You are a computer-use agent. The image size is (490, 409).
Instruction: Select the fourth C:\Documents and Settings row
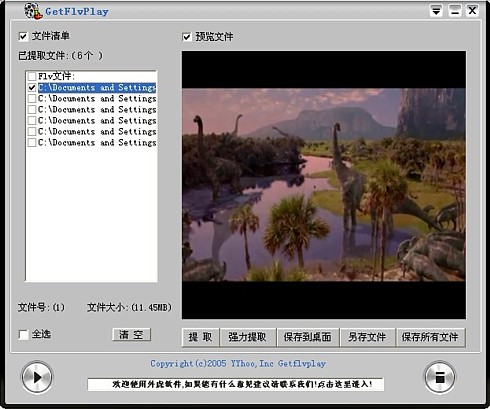(x=97, y=120)
